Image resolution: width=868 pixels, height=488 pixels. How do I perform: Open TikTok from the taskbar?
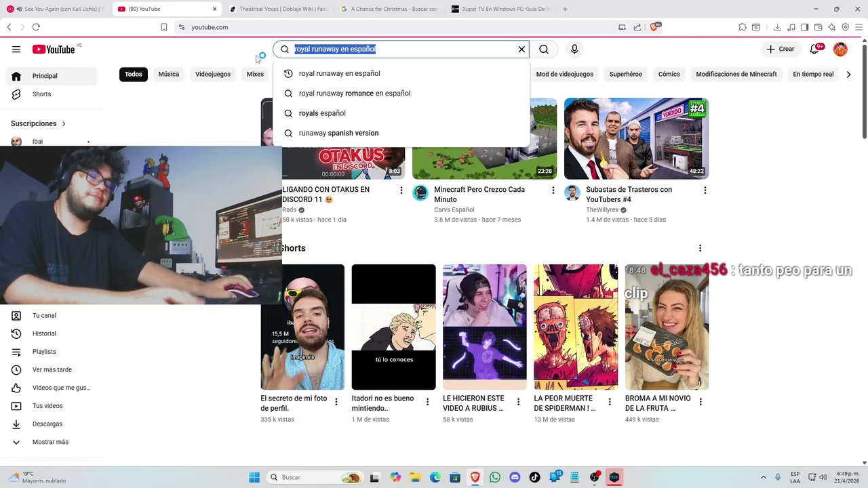coord(534,477)
